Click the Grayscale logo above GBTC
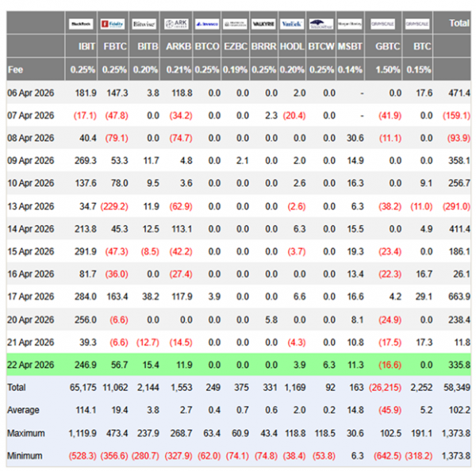Viewport: 476px width, 471px height. [x=383, y=24]
